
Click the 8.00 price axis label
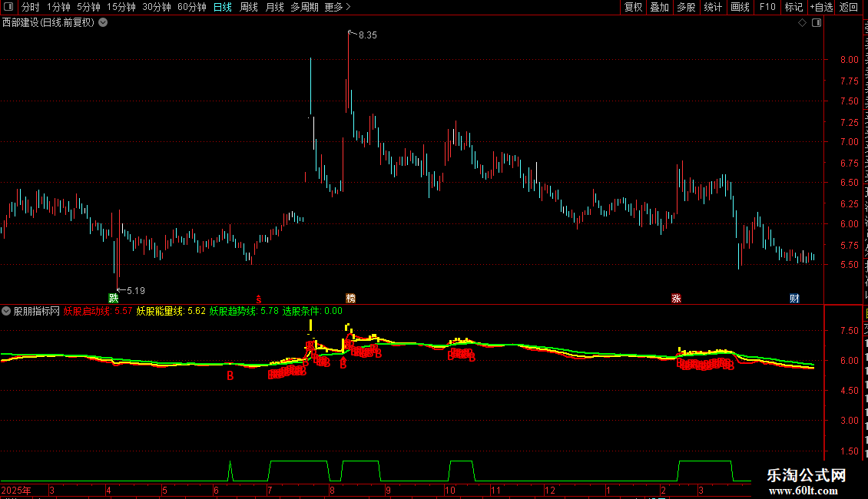click(x=849, y=60)
